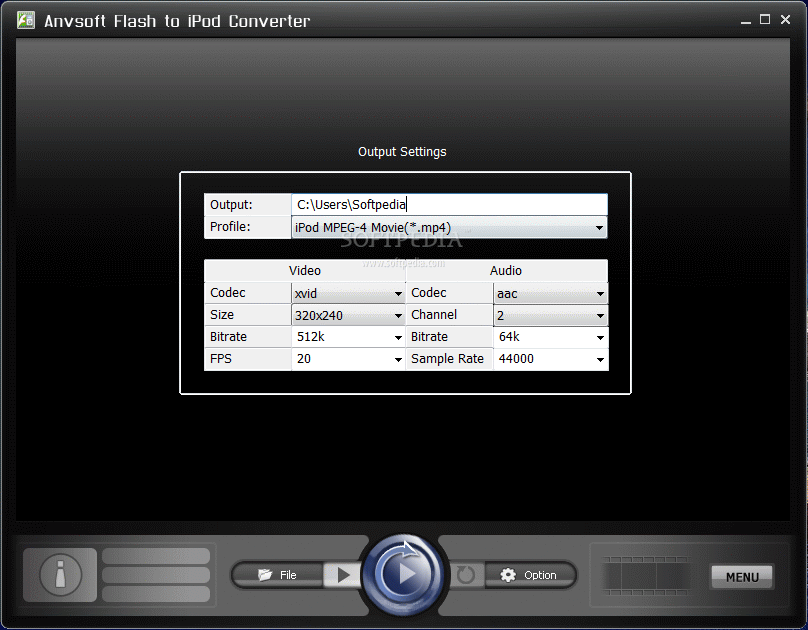This screenshot has height=630, width=808.
Task: Click the Channel label
Action: click(x=434, y=315)
